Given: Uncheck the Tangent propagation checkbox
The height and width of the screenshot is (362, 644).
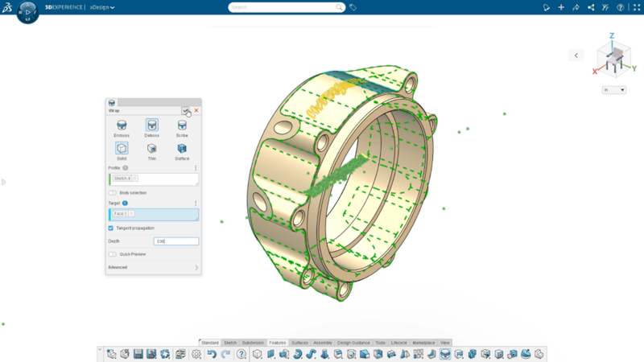Looking at the screenshot, I should point(111,228).
